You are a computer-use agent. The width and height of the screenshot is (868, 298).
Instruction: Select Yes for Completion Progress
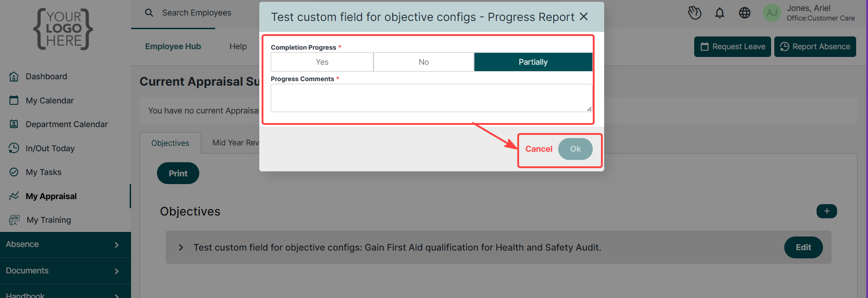(322, 62)
